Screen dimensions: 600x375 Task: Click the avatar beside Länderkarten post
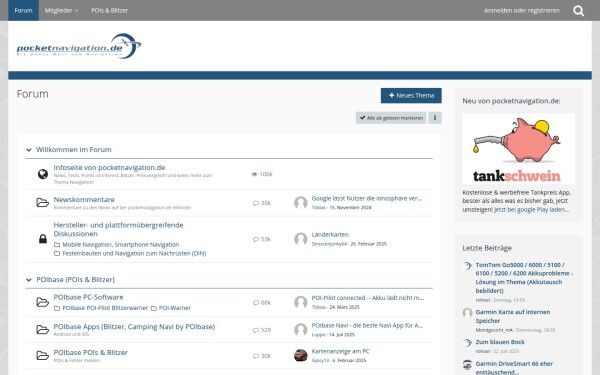click(x=301, y=239)
